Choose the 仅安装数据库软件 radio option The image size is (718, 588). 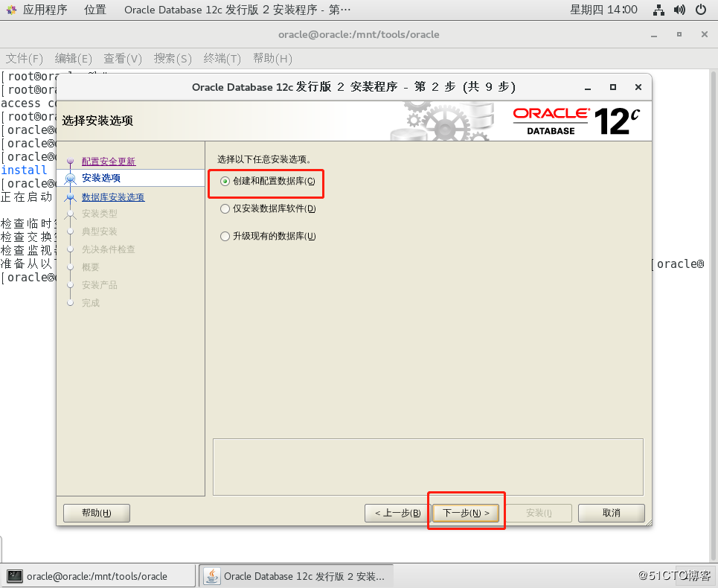pyautogui.click(x=268, y=209)
